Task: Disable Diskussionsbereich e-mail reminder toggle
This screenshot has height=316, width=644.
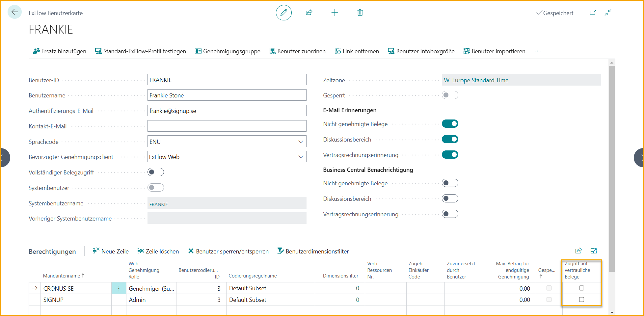Action: [x=450, y=139]
